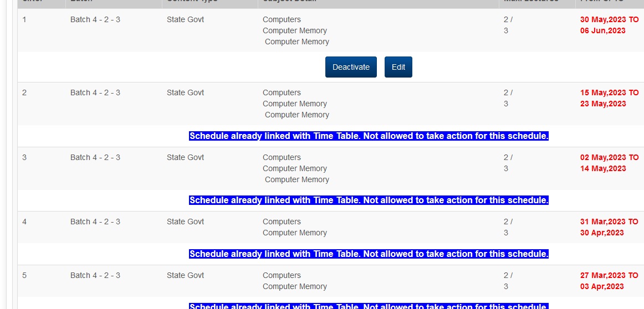Click the blue linked-schedule notice under row 4
The height and width of the screenshot is (309, 644).
click(x=369, y=254)
